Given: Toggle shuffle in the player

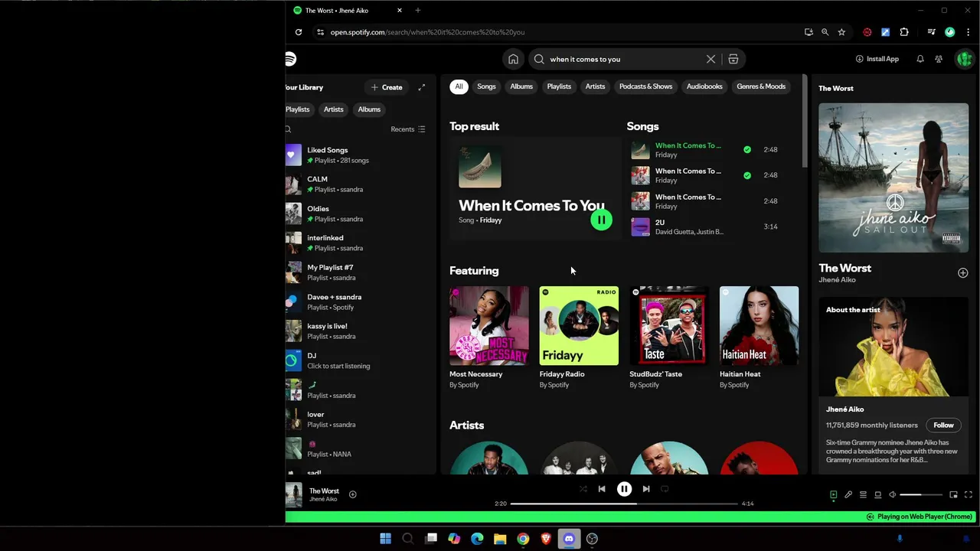Looking at the screenshot, I should coord(583,489).
